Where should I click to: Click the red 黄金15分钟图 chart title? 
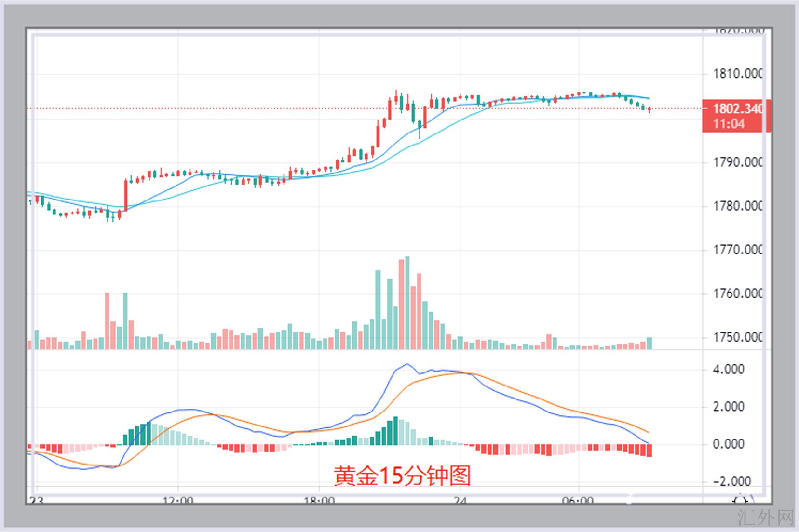click(x=402, y=476)
